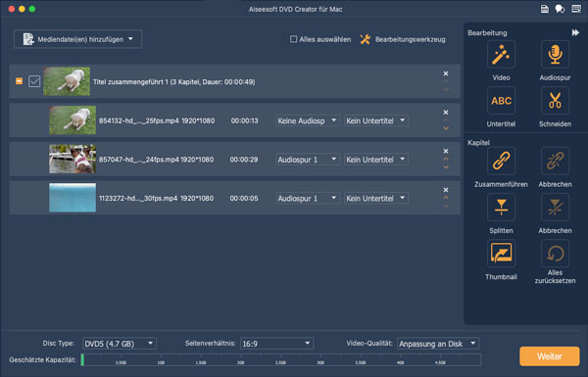Open Keine Audiosp dropdown for 854132-hd file
The width and height of the screenshot is (588, 377).
(308, 120)
